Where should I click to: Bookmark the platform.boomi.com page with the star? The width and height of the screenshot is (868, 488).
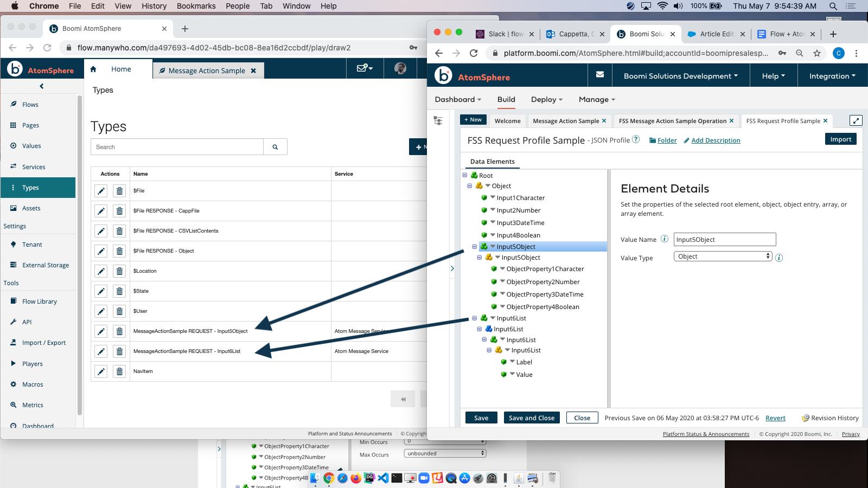[x=817, y=53]
